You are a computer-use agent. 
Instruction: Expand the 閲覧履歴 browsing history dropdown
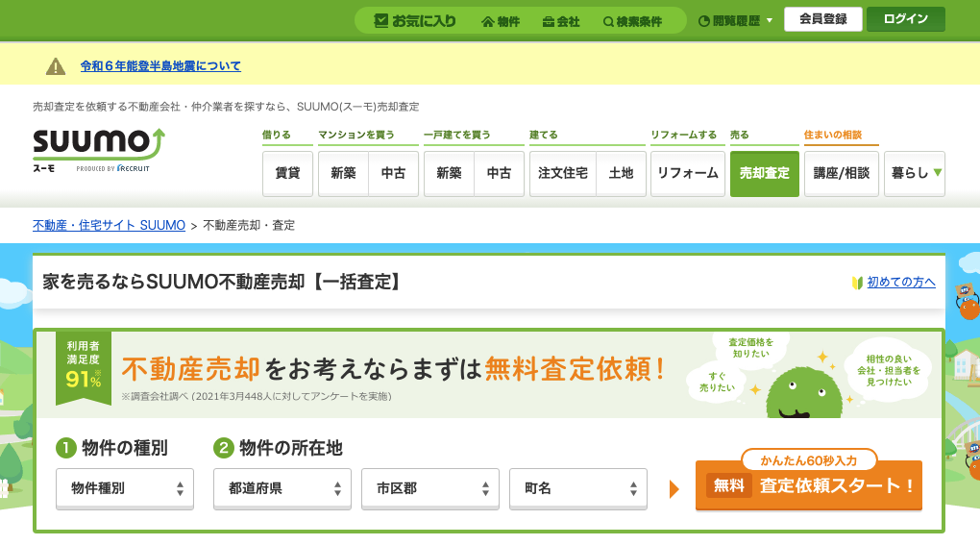coord(735,20)
